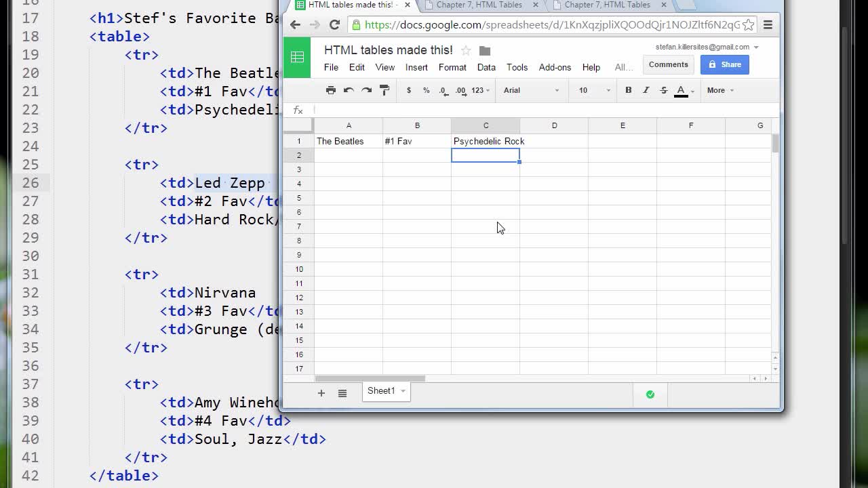Select column A header
The height and width of the screenshot is (488, 868).
pyautogui.click(x=349, y=125)
